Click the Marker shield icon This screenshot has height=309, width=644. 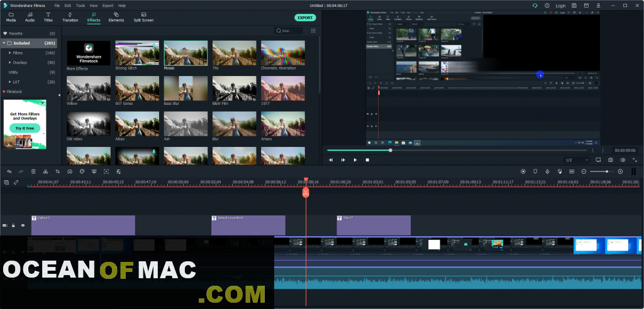tap(535, 171)
